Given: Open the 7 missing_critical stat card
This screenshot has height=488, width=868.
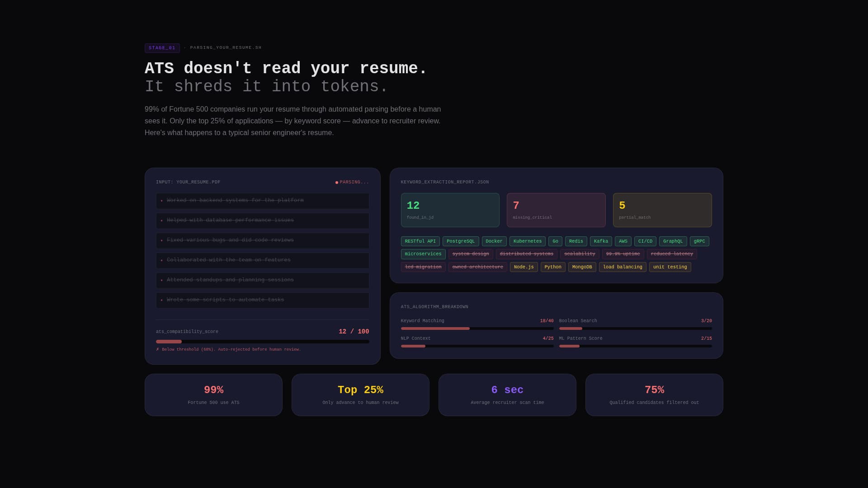Looking at the screenshot, I should (556, 210).
